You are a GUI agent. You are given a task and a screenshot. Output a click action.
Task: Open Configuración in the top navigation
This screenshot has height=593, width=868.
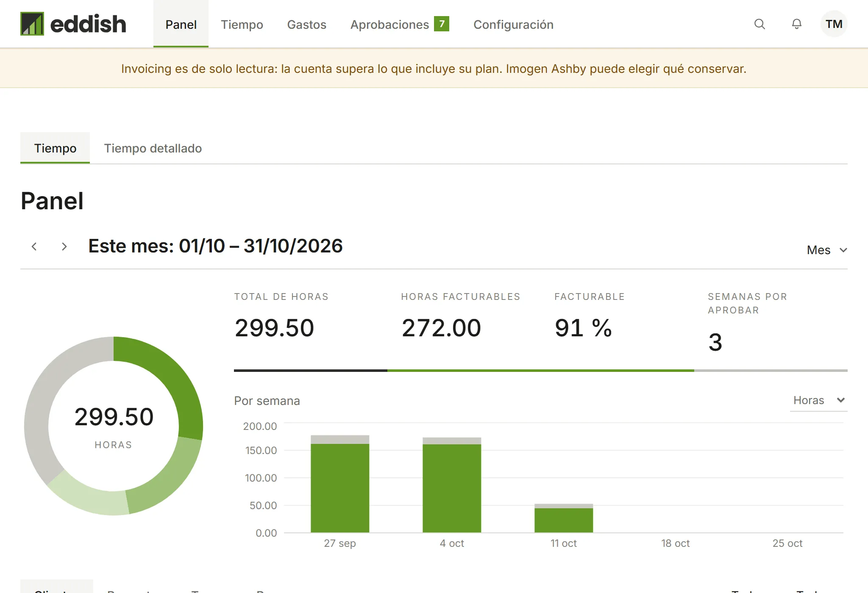click(x=513, y=24)
